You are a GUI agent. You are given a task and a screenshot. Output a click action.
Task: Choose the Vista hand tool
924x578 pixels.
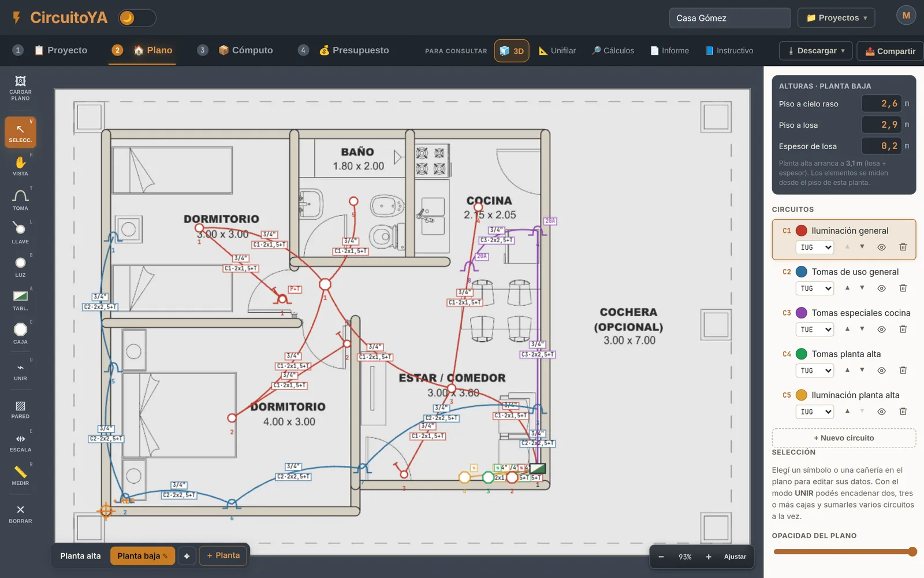(20, 166)
